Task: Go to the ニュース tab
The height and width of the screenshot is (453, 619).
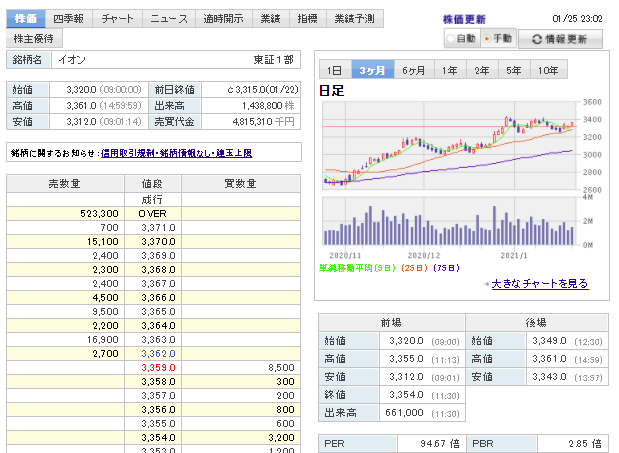Action: pos(169,18)
